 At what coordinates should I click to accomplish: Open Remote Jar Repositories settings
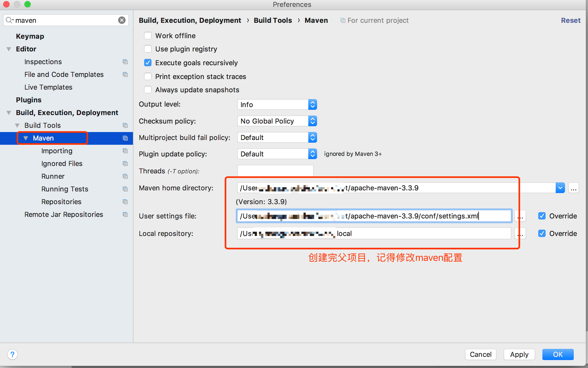click(64, 214)
